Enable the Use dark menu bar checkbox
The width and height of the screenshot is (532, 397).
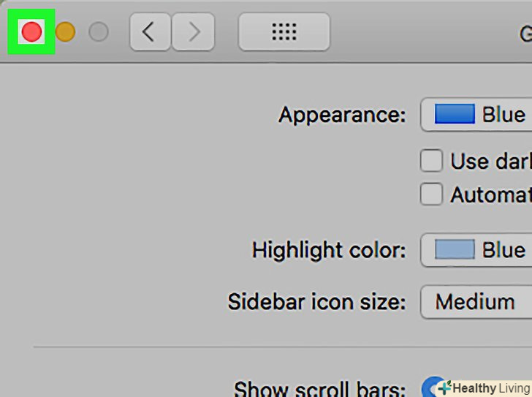click(x=432, y=161)
